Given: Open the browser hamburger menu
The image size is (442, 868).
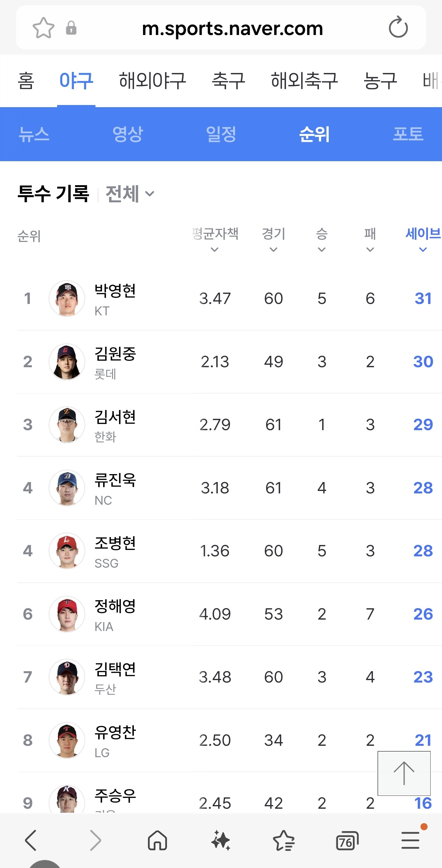Looking at the screenshot, I should coord(410,840).
